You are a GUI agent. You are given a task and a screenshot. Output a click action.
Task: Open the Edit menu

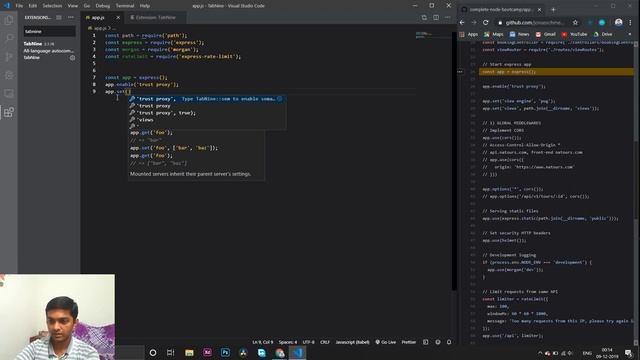(x=33, y=6)
